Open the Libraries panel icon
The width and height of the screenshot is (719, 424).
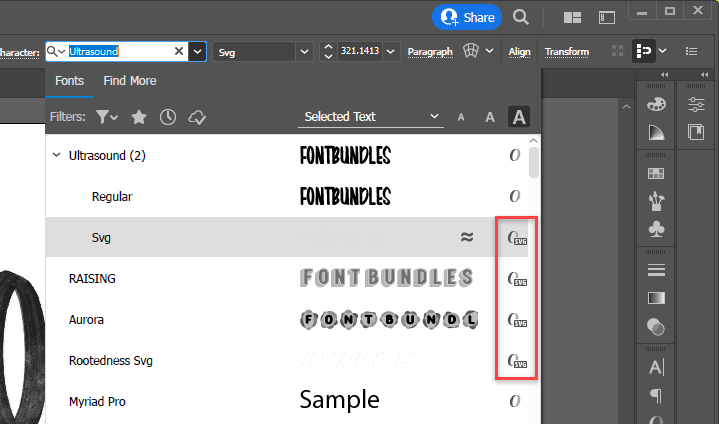click(x=696, y=132)
